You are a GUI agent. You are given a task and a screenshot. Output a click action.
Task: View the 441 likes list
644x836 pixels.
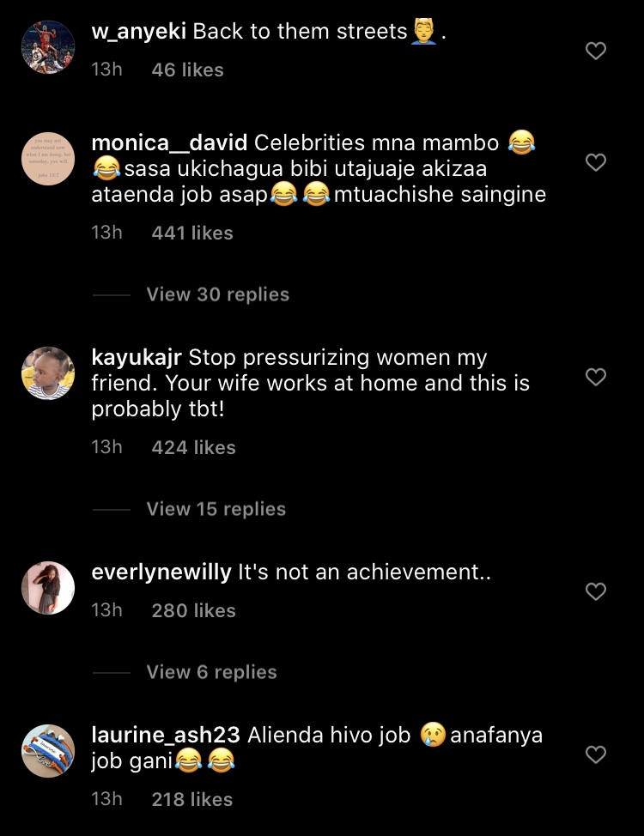(x=192, y=233)
